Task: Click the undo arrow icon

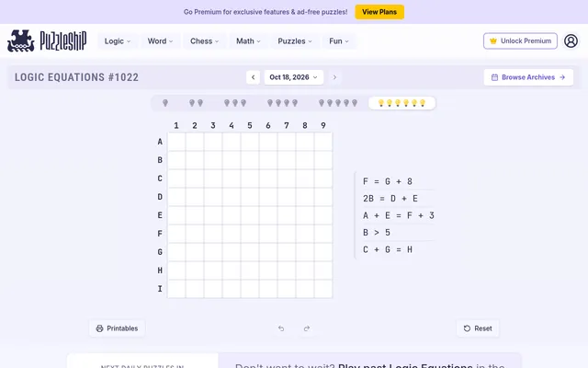Action: pos(281,328)
